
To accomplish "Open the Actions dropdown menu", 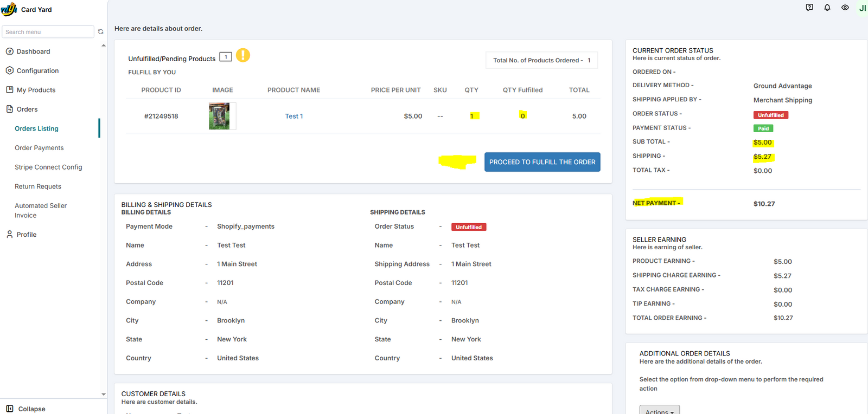I will (659, 411).
